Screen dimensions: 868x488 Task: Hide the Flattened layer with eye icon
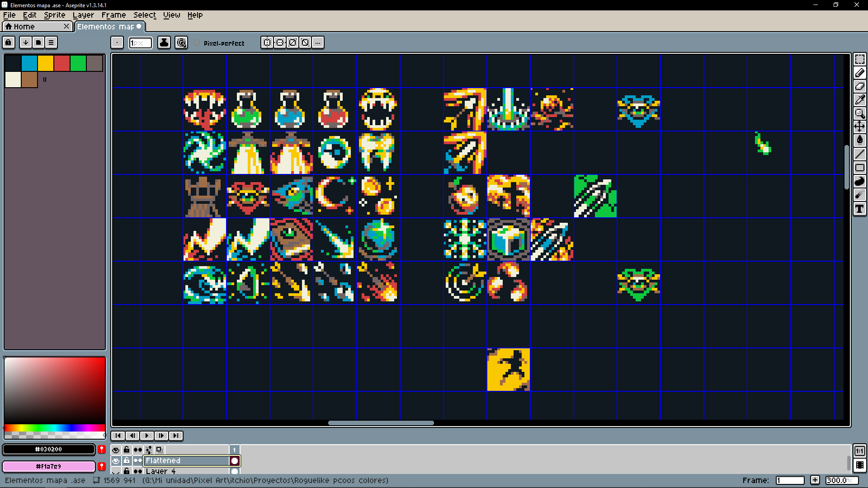tap(116, 460)
